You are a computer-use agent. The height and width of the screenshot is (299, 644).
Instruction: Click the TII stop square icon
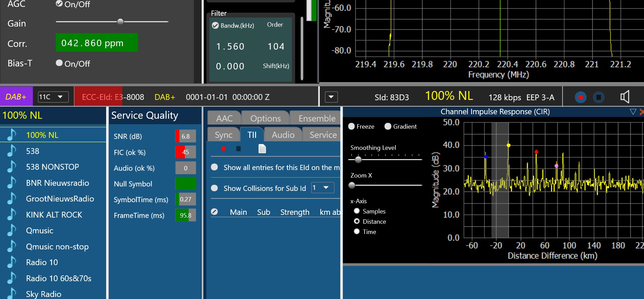239,149
